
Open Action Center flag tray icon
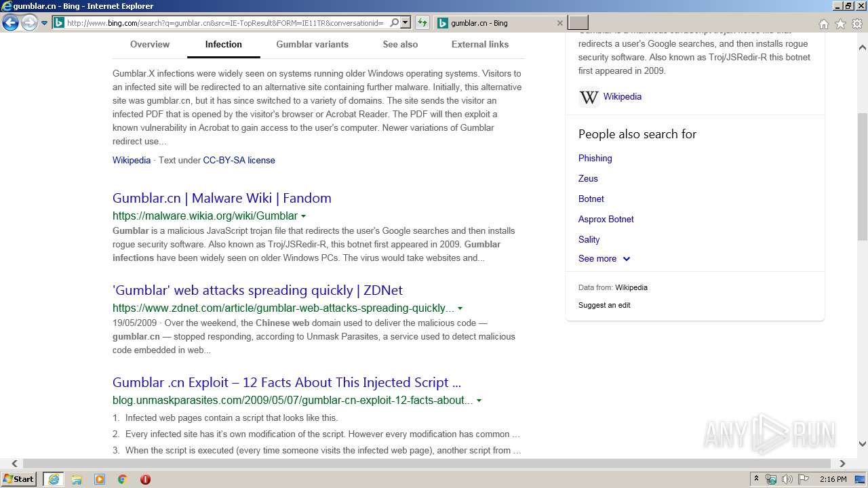tap(804, 479)
